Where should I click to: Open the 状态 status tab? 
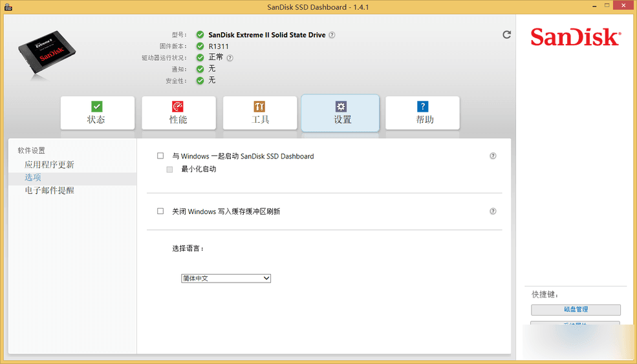point(98,113)
